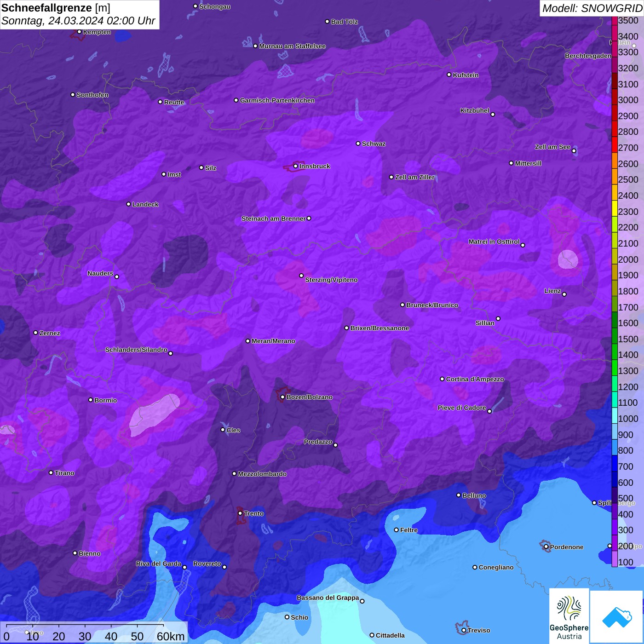Click the bright yellow legend swatch at 2300
The image size is (644, 644).
[x=615, y=208]
